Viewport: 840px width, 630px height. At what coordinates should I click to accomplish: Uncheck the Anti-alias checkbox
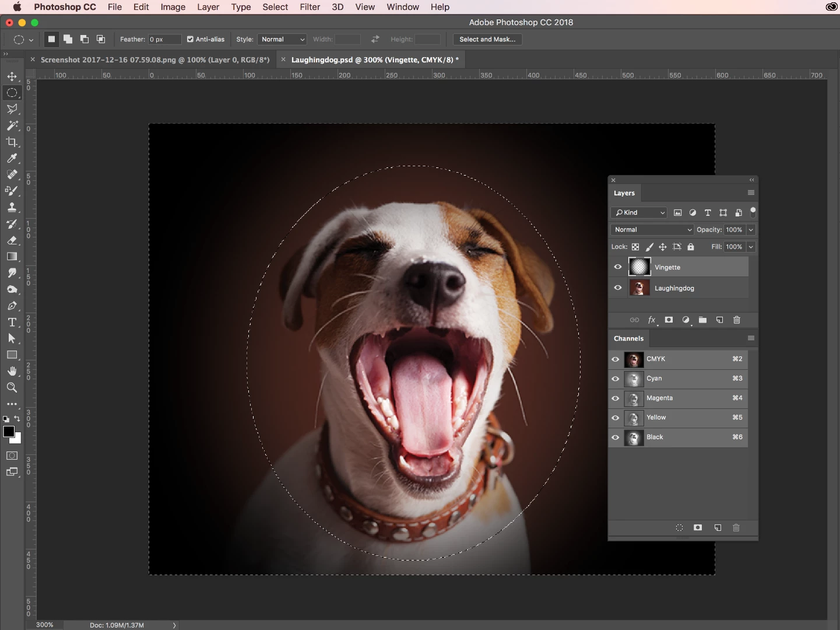[190, 39]
